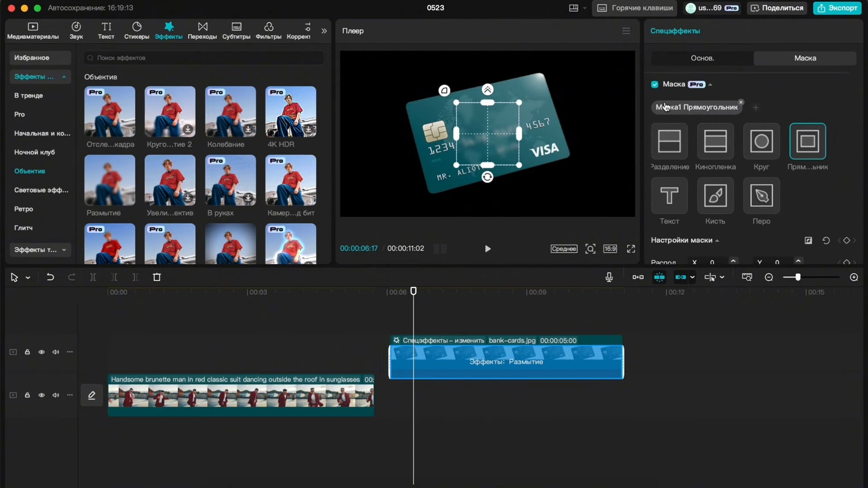The width and height of the screenshot is (868, 488).
Task: Click the Поиск эффектов search field
Action: 203,58
